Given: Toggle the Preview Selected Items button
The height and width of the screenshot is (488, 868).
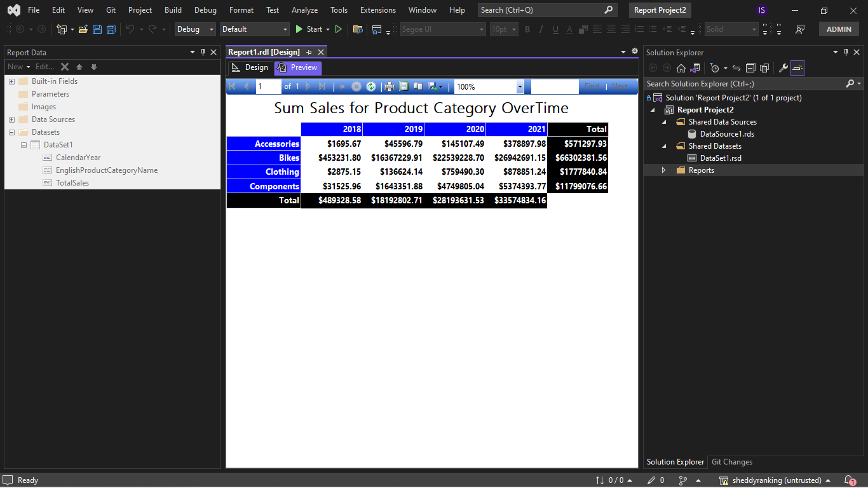Looking at the screenshot, I should click(x=797, y=68).
